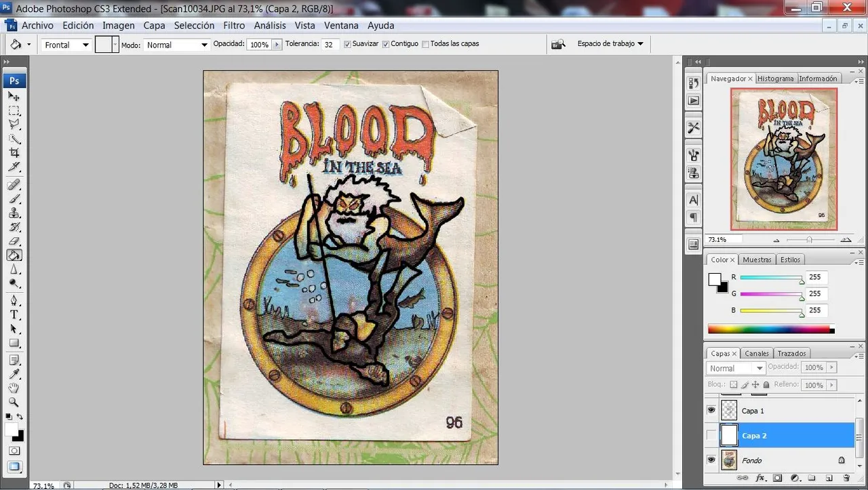Open the Relleno fill arrow

(831, 385)
